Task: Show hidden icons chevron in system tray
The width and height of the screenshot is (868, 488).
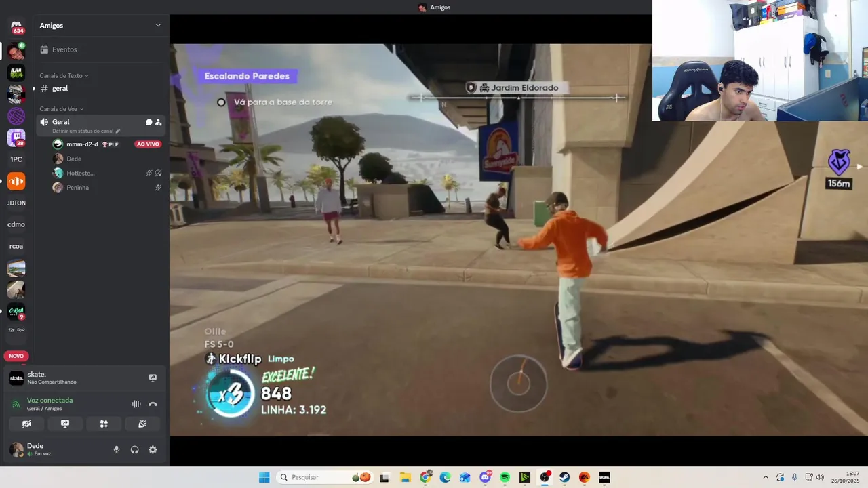Action: [766, 477]
